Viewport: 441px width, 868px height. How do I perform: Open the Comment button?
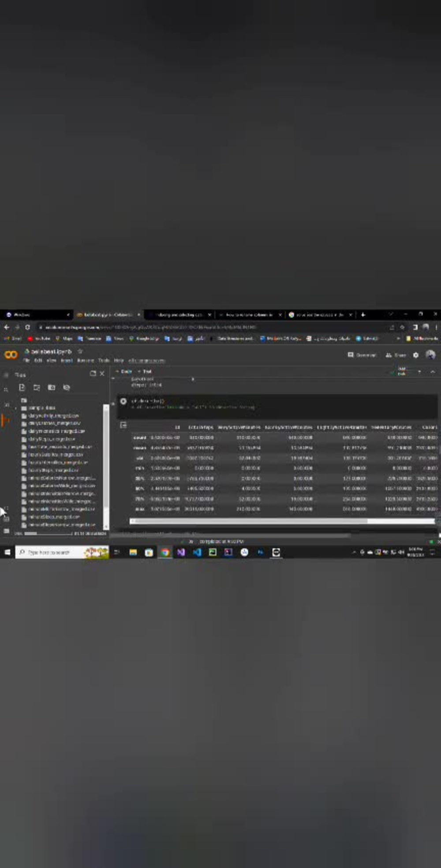[x=362, y=355]
